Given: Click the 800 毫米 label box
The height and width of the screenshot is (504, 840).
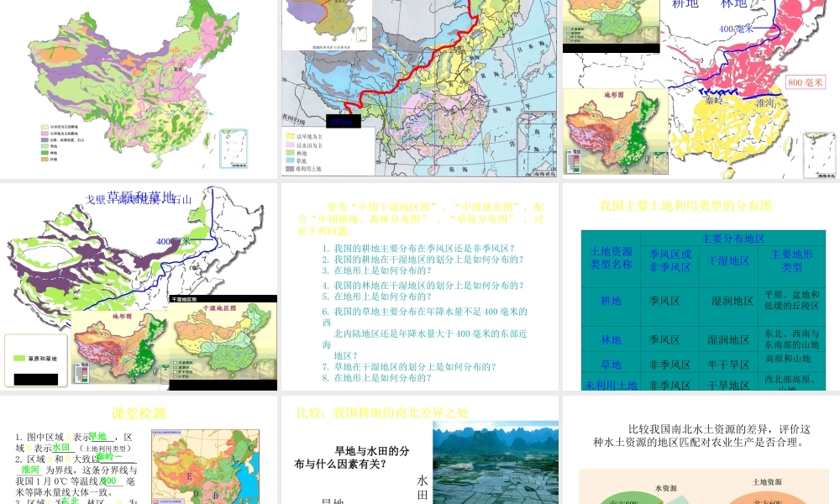Looking at the screenshot, I should pos(806,82).
